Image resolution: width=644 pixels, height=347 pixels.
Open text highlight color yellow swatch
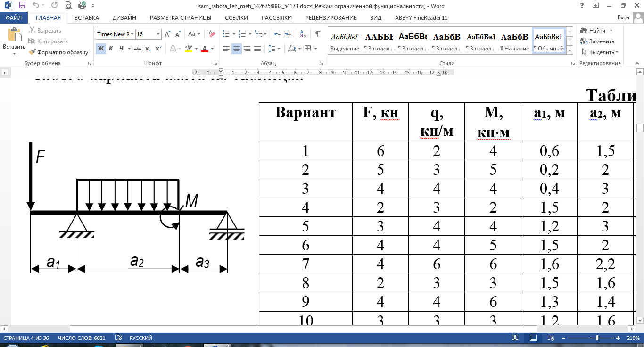pos(189,49)
